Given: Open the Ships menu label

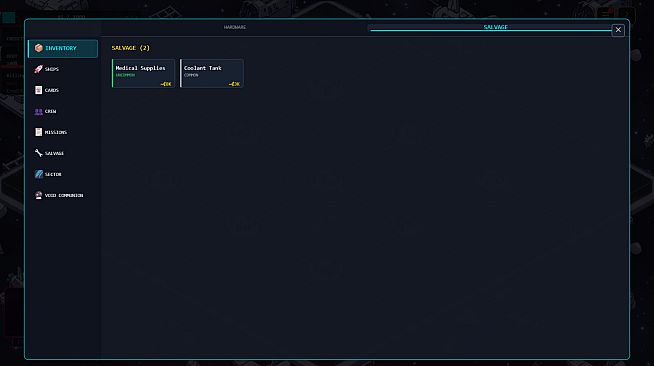Looking at the screenshot, I should 52,69.
